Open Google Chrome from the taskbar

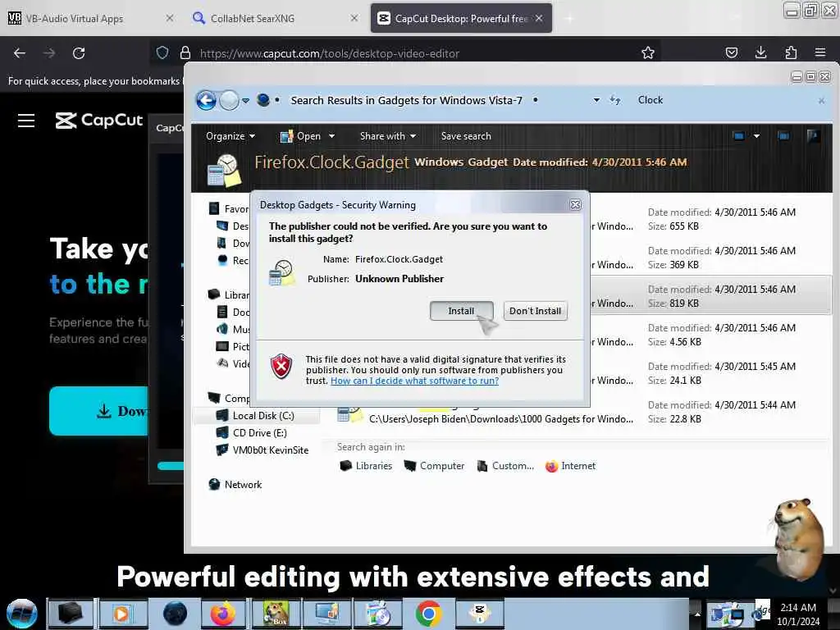tap(428, 614)
